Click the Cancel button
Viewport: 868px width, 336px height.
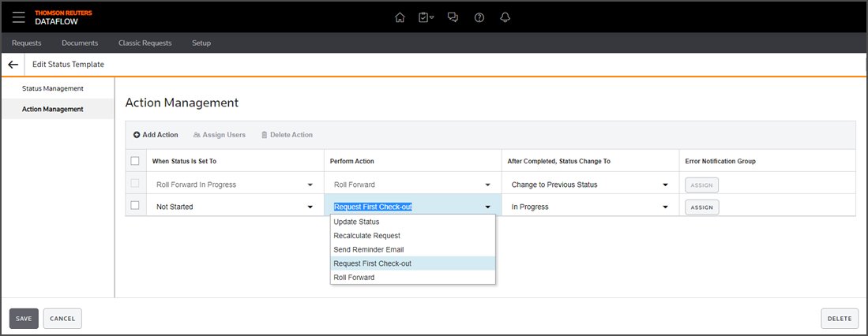[x=62, y=319]
